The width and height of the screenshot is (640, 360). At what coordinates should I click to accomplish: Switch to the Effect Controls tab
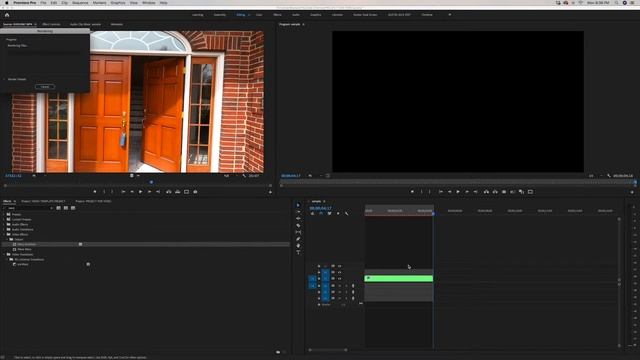[x=51, y=24]
